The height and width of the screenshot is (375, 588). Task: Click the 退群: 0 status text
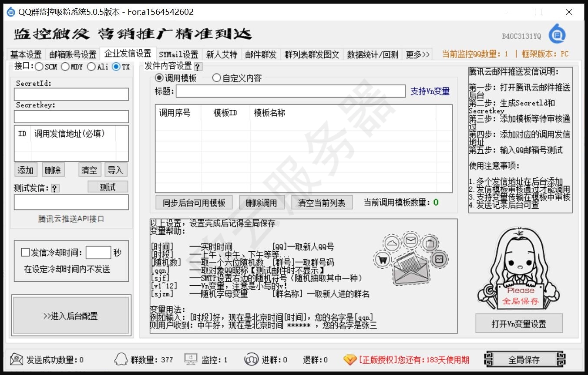pyautogui.click(x=316, y=360)
